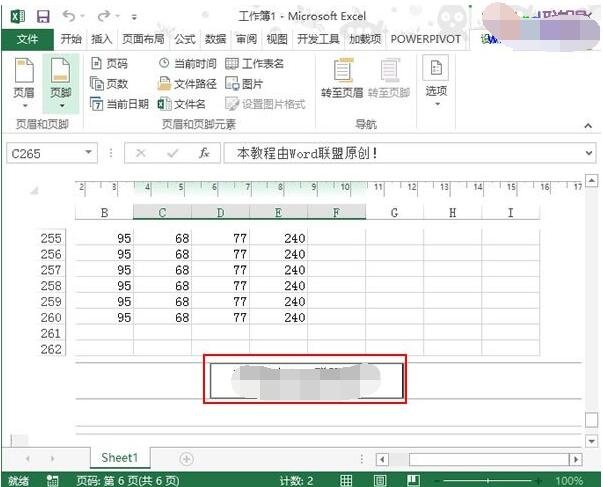Click the formula bar confirm checkmark
603x487 pixels.
click(x=173, y=153)
